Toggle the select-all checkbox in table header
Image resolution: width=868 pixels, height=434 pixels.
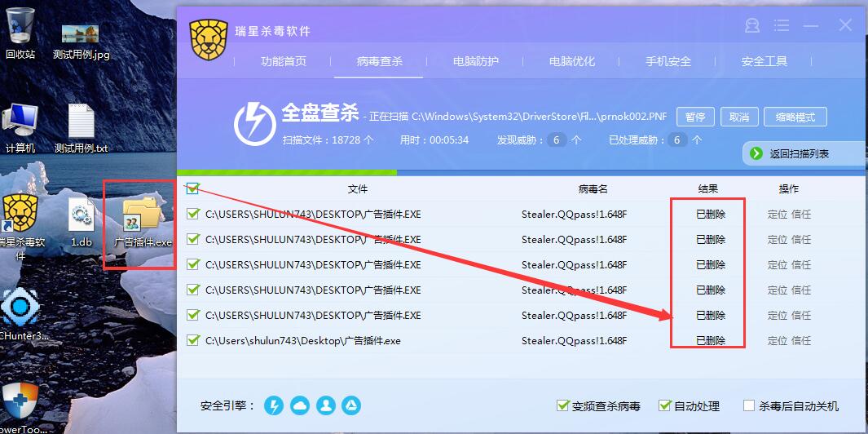click(192, 188)
